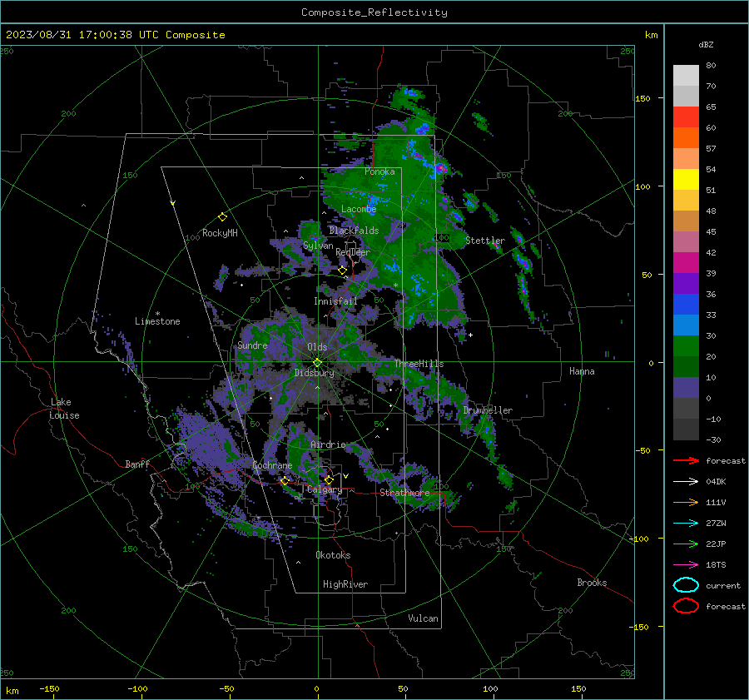The image size is (749, 700).
Task: Click the ThreeHills city label
Action: pyautogui.click(x=419, y=364)
